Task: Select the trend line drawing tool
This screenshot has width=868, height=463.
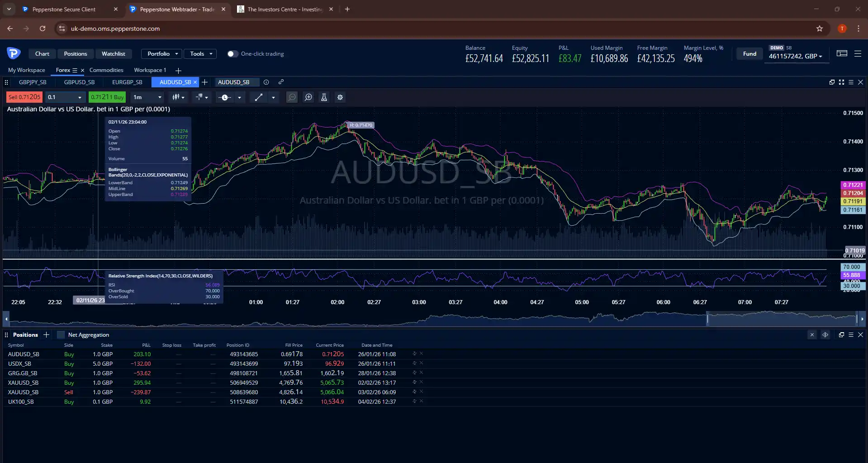Action: pyautogui.click(x=258, y=97)
